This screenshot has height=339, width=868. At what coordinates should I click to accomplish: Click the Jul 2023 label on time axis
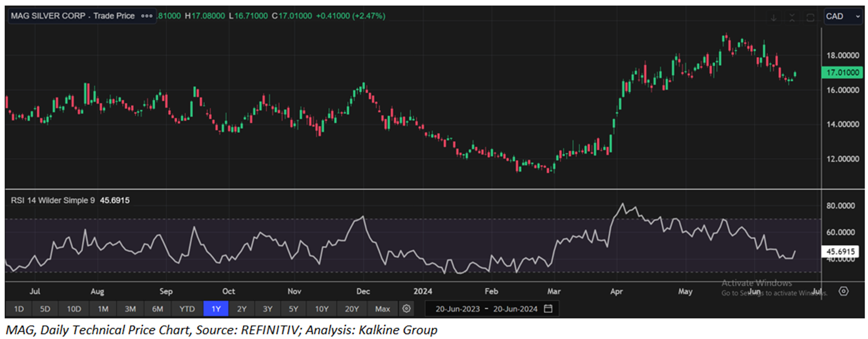pyautogui.click(x=35, y=291)
